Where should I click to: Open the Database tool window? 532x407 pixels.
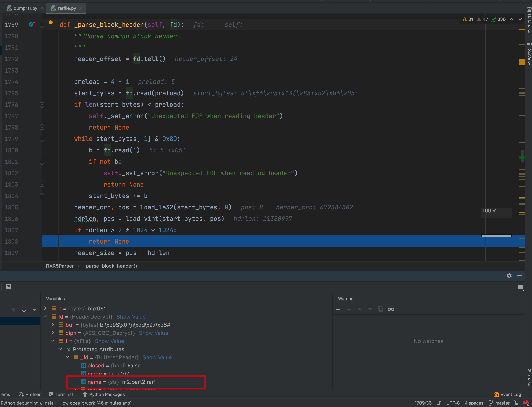point(529,19)
